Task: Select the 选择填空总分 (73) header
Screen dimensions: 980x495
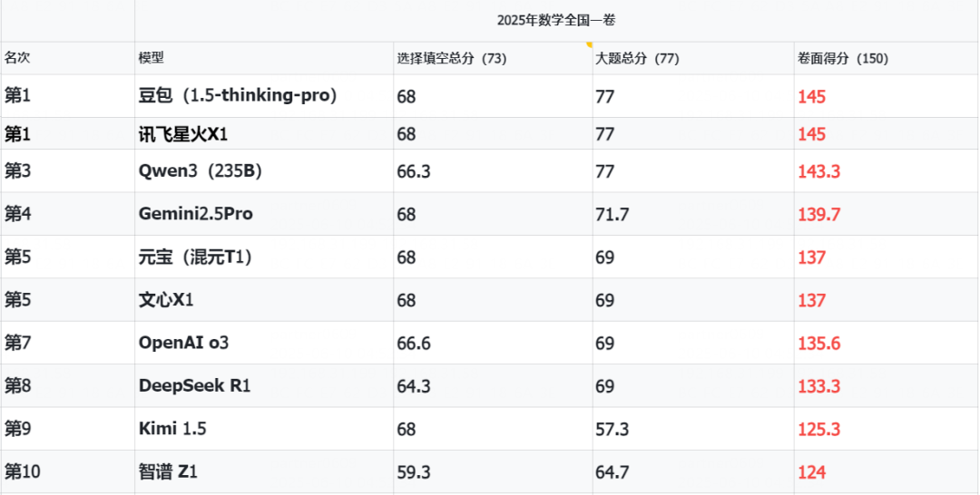Action: [x=493, y=58]
